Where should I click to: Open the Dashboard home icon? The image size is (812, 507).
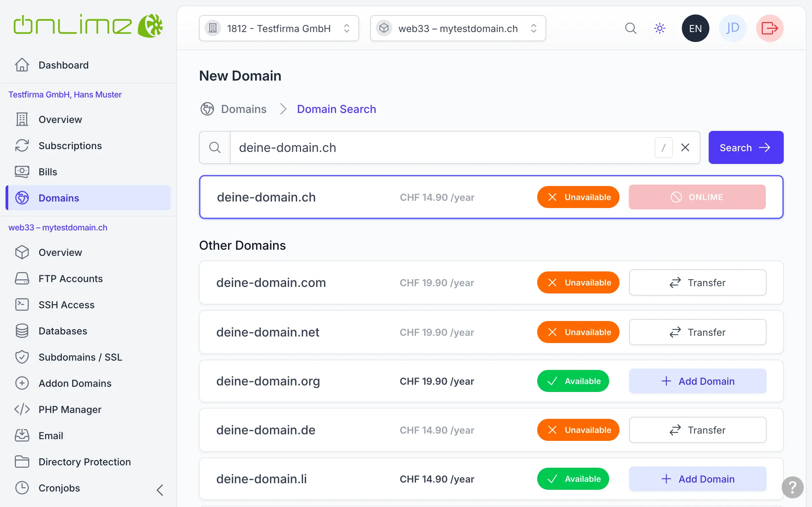[x=22, y=65]
